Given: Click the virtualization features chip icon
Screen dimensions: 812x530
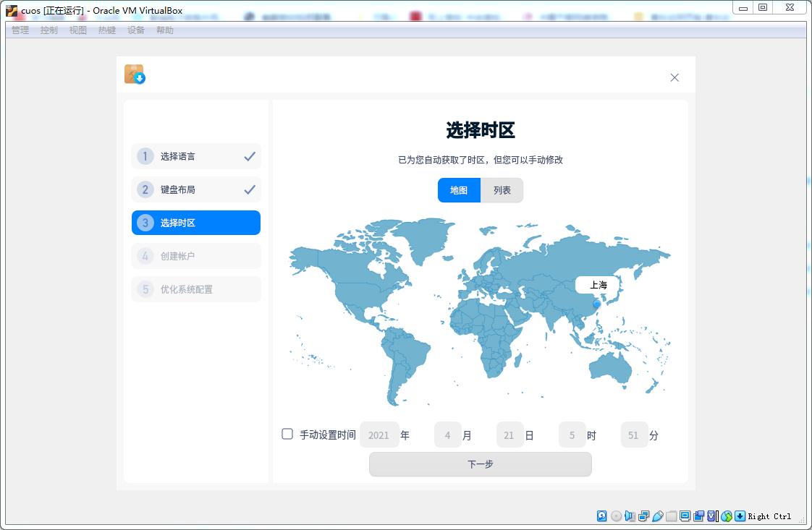Looking at the screenshot, I should pos(713,516).
